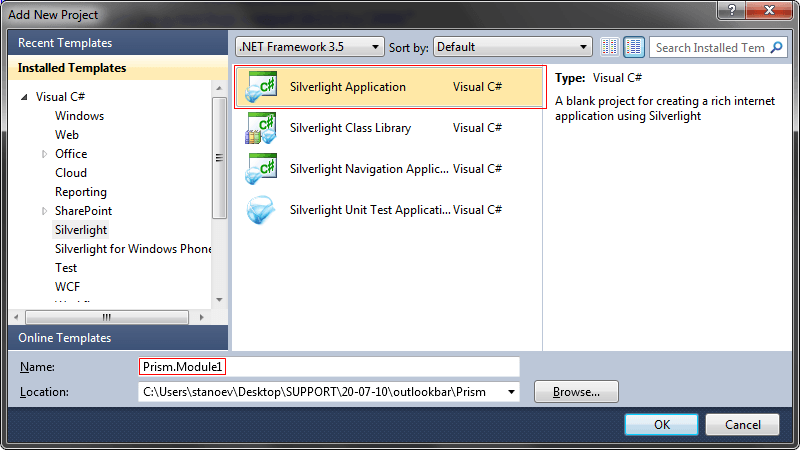The width and height of the screenshot is (800, 450).
Task: Expand the SharePoint templates node
Action: pos(44,211)
